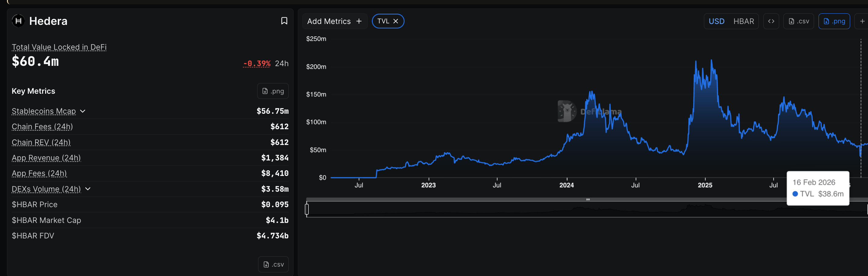Download Key Metrics as .png
868x276 pixels.
[273, 91]
